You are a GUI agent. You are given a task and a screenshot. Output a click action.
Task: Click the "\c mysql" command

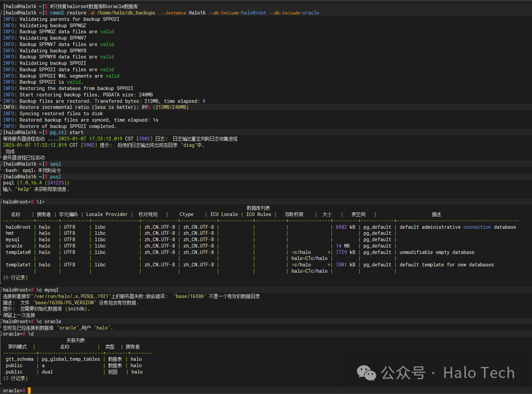click(47, 290)
